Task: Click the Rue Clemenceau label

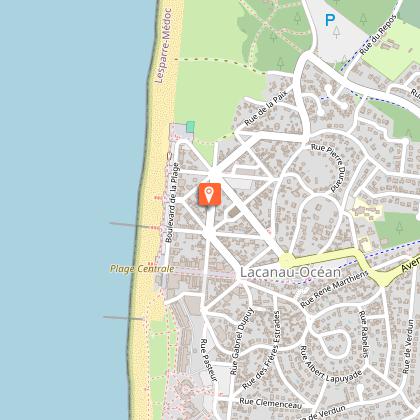Action: pos(271,403)
